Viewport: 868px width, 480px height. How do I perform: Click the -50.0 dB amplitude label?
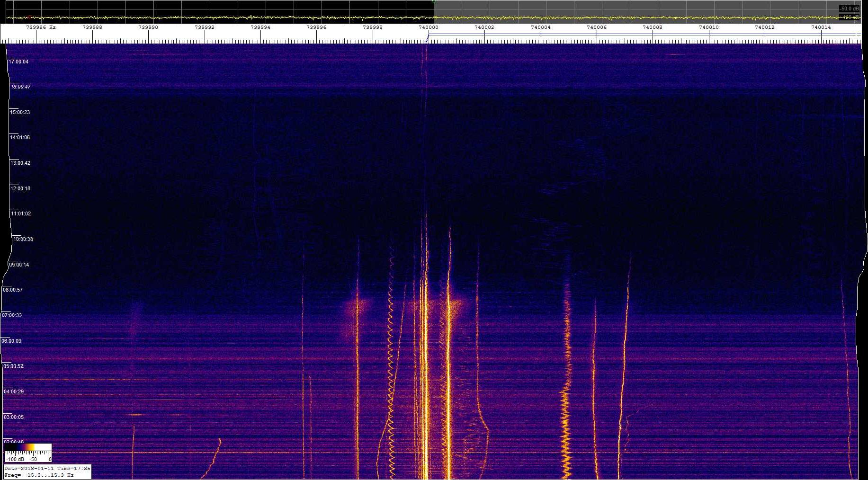pyautogui.click(x=850, y=9)
